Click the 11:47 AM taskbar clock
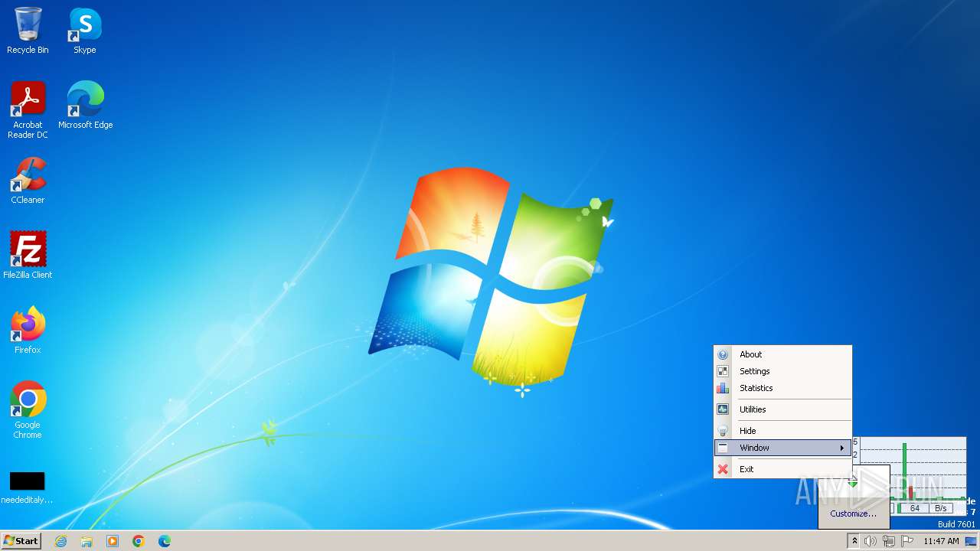The height and width of the screenshot is (551, 980). coord(941,541)
